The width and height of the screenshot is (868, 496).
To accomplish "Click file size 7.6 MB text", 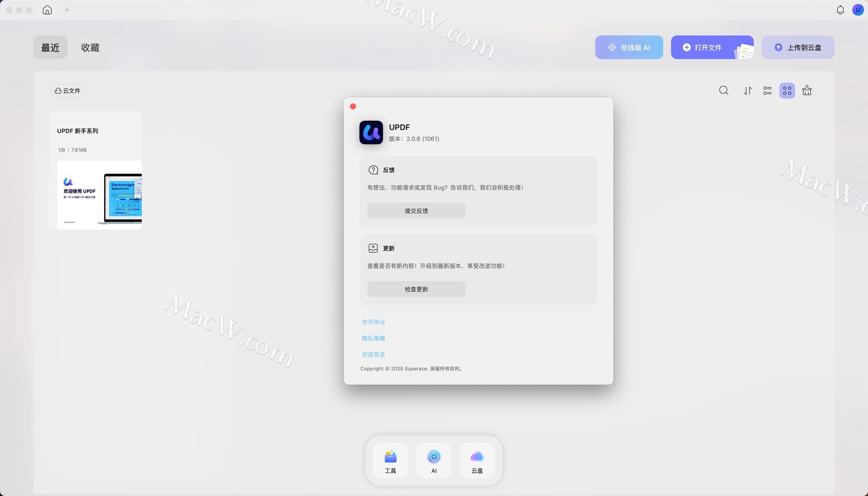I will tap(79, 150).
